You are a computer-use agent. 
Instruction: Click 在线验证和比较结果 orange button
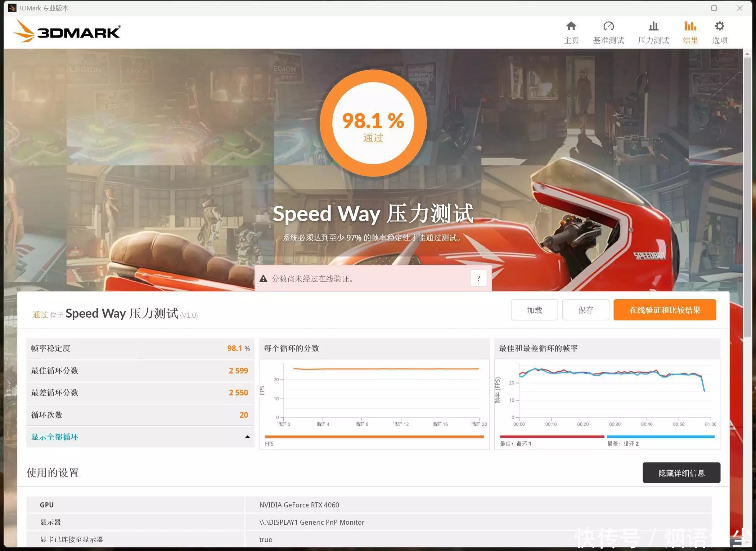[x=665, y=310]
